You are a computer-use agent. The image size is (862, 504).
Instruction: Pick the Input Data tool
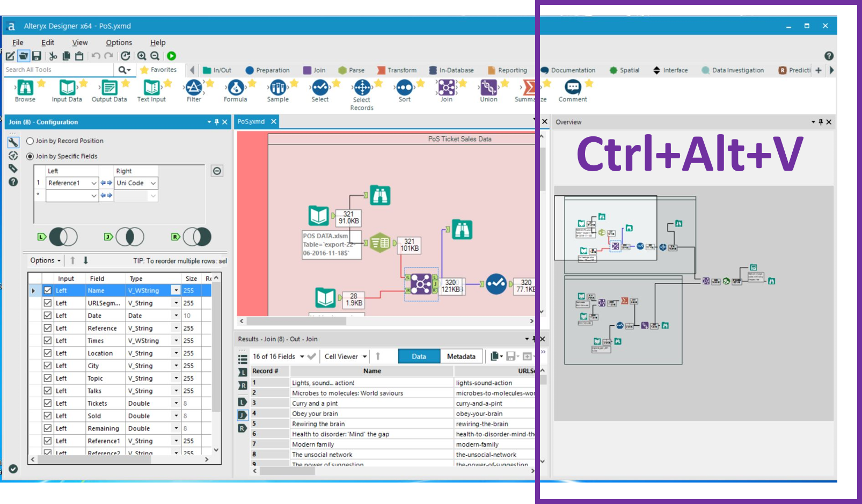[67, 87]
